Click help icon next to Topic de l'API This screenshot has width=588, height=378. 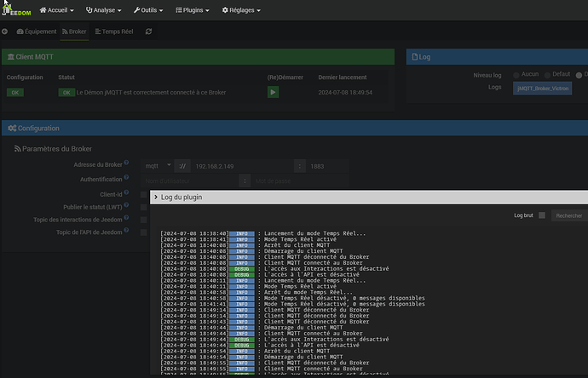point(126,230)
